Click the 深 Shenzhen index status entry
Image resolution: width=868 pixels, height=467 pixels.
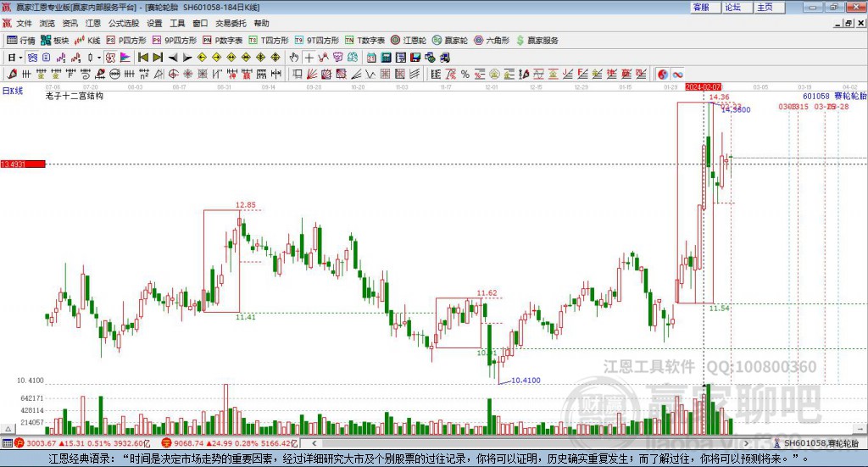[230, 443]
